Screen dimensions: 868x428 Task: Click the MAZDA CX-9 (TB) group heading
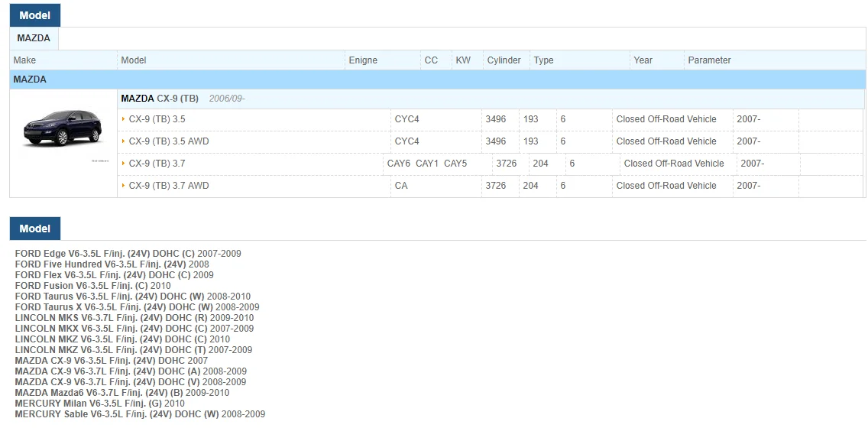tap(160, 99)
